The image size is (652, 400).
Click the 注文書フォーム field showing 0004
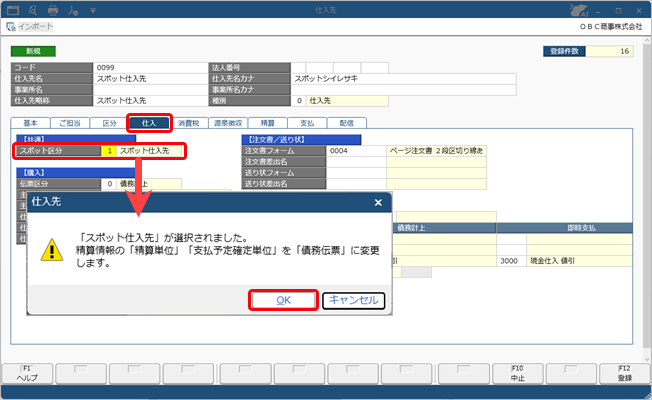click(x=356, y=151)
